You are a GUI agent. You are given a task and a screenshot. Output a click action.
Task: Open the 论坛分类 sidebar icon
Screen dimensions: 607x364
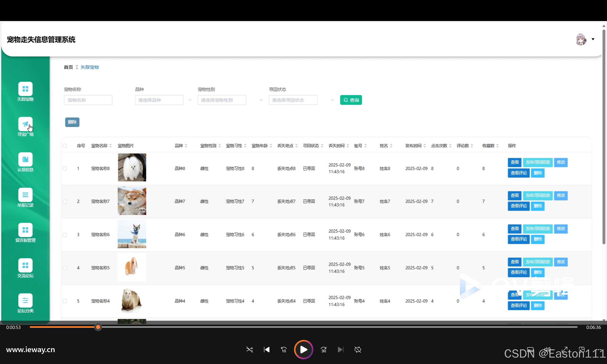pyautogui.click(x=25, y=301)
